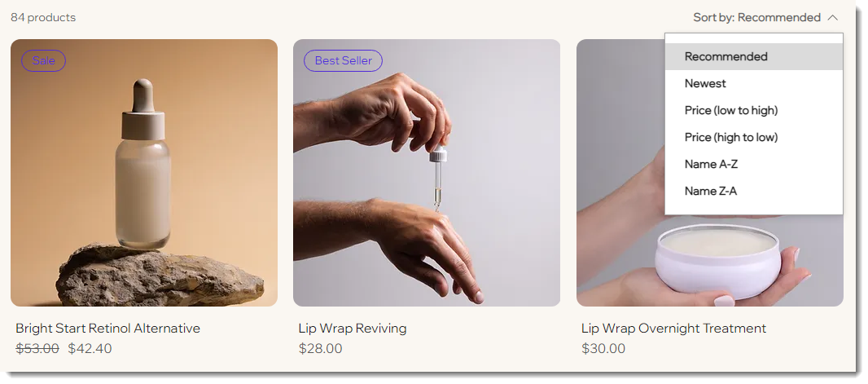Select Newest sort option

pos(754,84)
